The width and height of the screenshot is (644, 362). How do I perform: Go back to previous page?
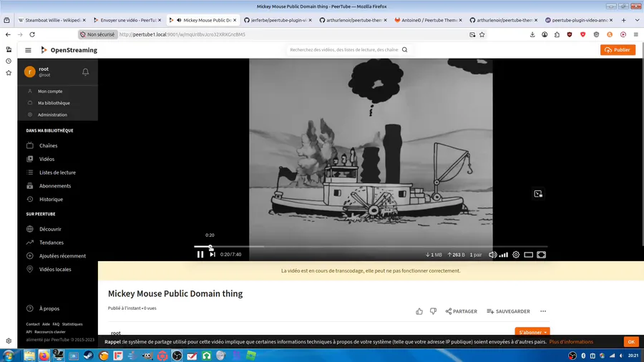pyautogui.click(x=8, y=34)
